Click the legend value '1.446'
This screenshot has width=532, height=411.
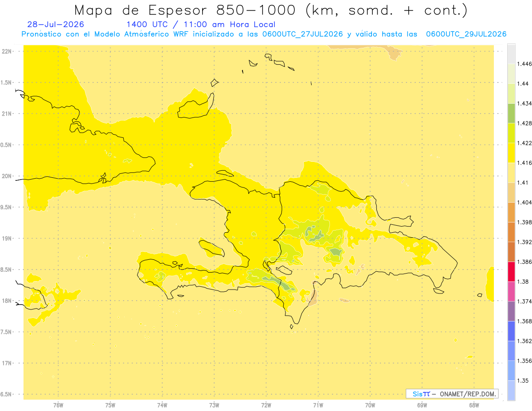(x=524, y=64)
